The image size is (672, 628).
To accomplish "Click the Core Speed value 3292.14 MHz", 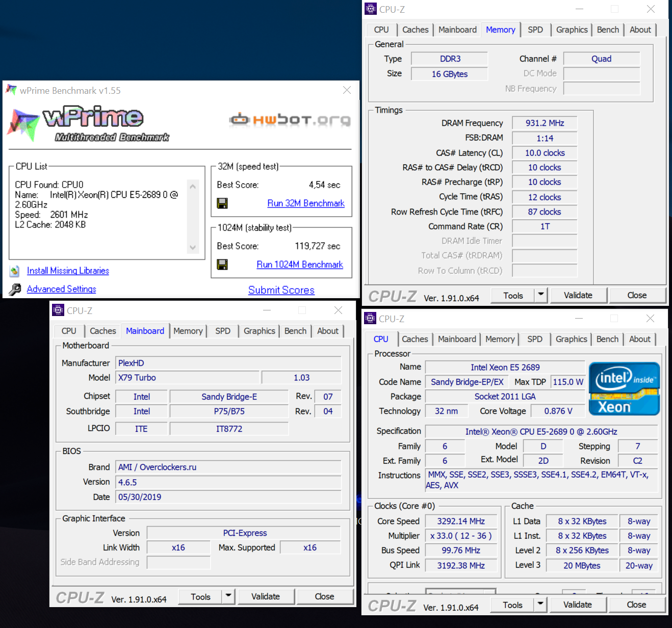I will point(461,521).
